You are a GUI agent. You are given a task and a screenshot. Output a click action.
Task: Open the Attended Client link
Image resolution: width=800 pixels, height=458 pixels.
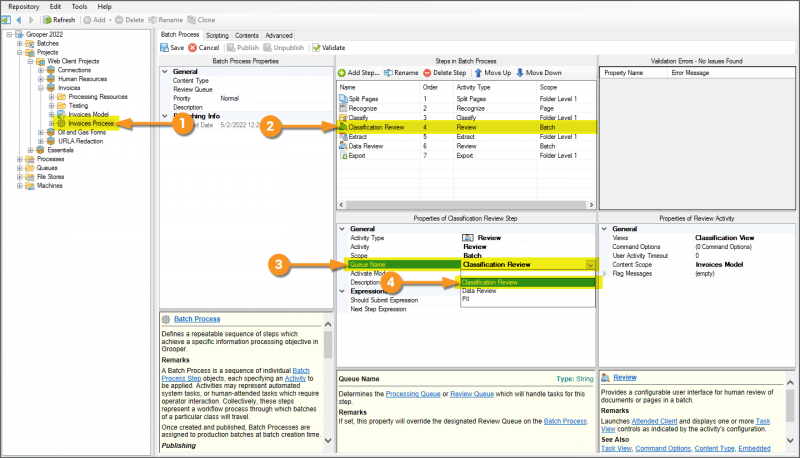coord(654,421)
